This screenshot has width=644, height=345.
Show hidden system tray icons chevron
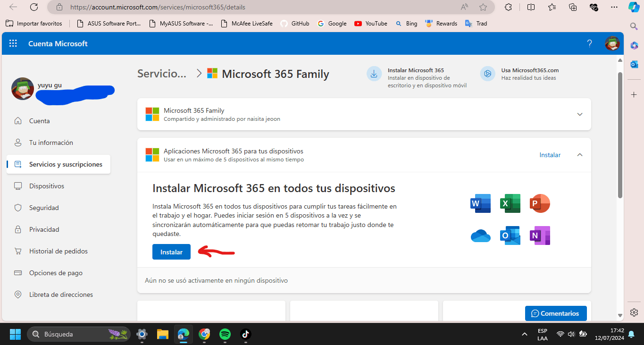[x=525, y=334]
